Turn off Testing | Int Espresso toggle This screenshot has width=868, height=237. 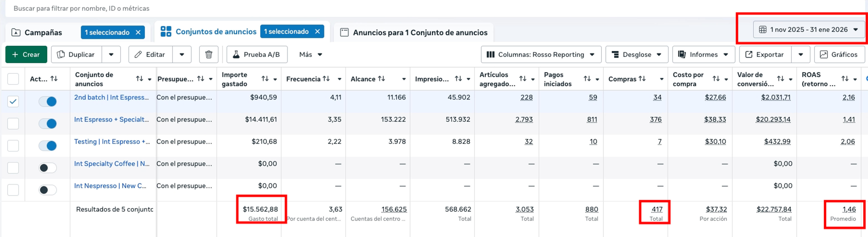47,146
